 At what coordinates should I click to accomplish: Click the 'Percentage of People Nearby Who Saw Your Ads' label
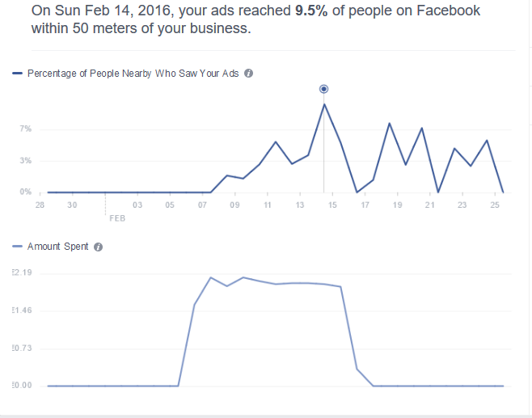(x=134, y=74)
